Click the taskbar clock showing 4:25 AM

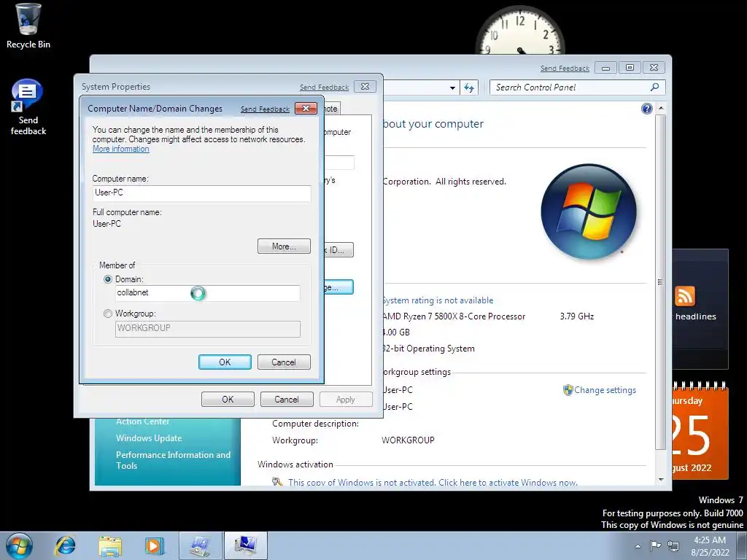[710, 545]
